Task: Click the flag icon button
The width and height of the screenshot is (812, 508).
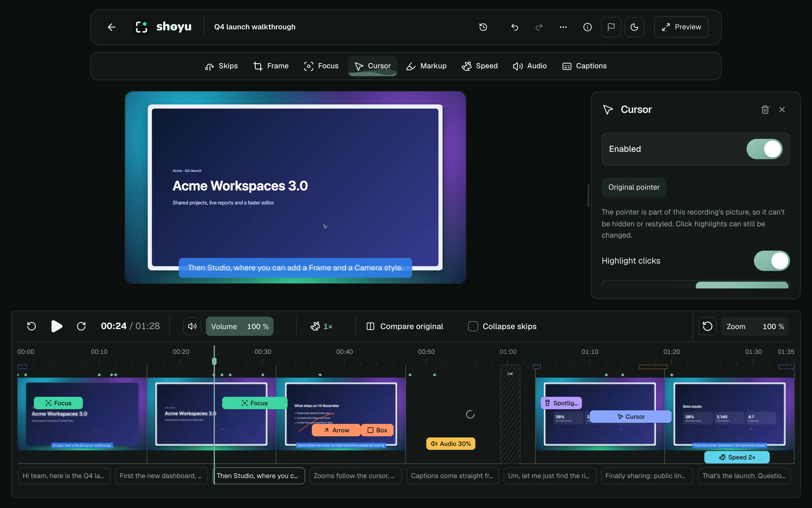Action: pos(611,27)
